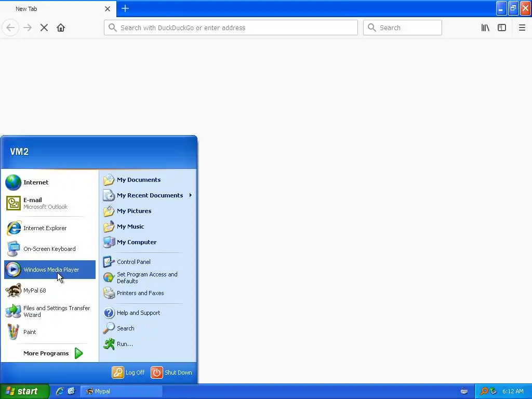Focus the DuckDuckGo address bar

pyautogui.click(x=231, y=28)
